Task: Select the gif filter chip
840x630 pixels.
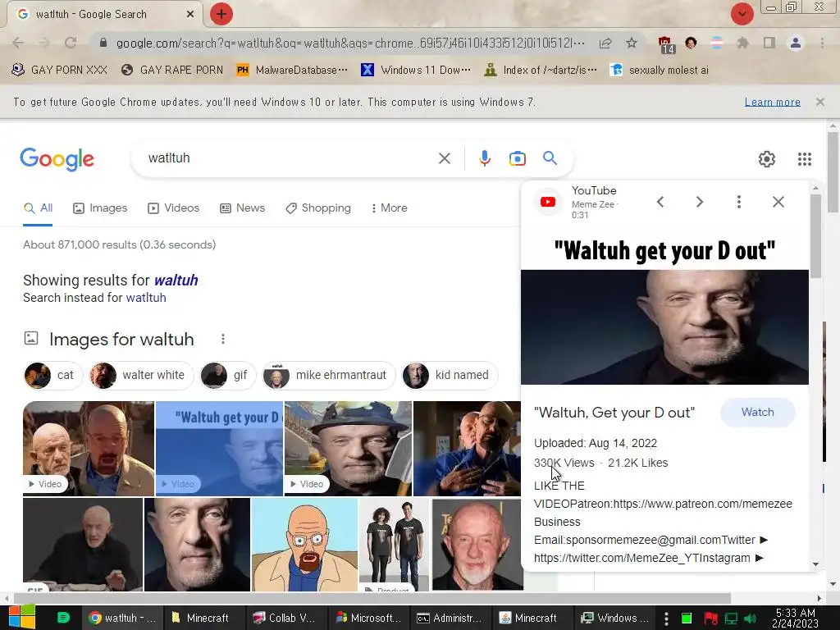Action: click(x=227, y=375)
